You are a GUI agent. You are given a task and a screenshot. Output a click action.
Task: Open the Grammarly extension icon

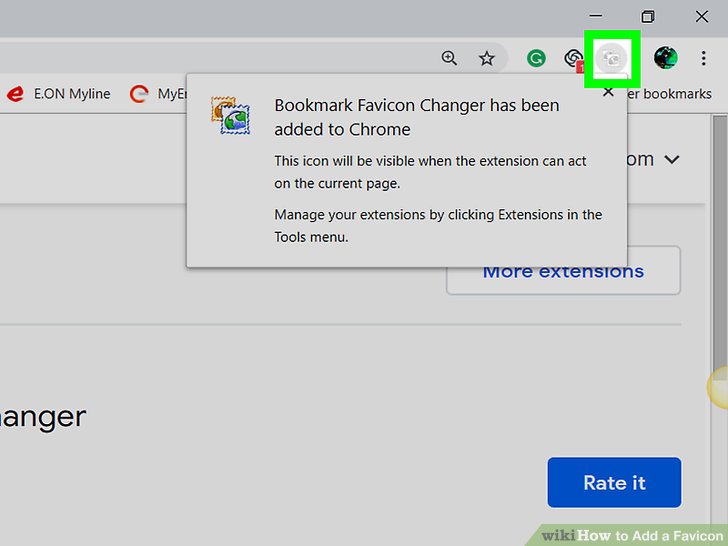point(536,58)
